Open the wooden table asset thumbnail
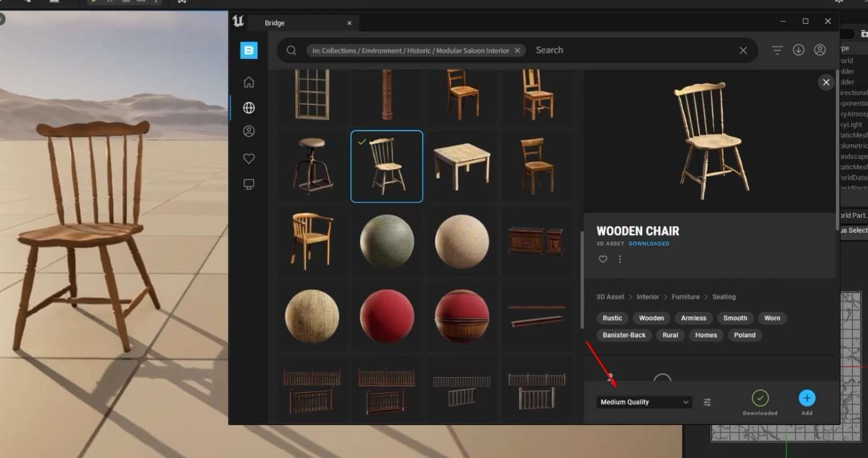The height and width of the screenshot is (458, 868). pos(462,166)
